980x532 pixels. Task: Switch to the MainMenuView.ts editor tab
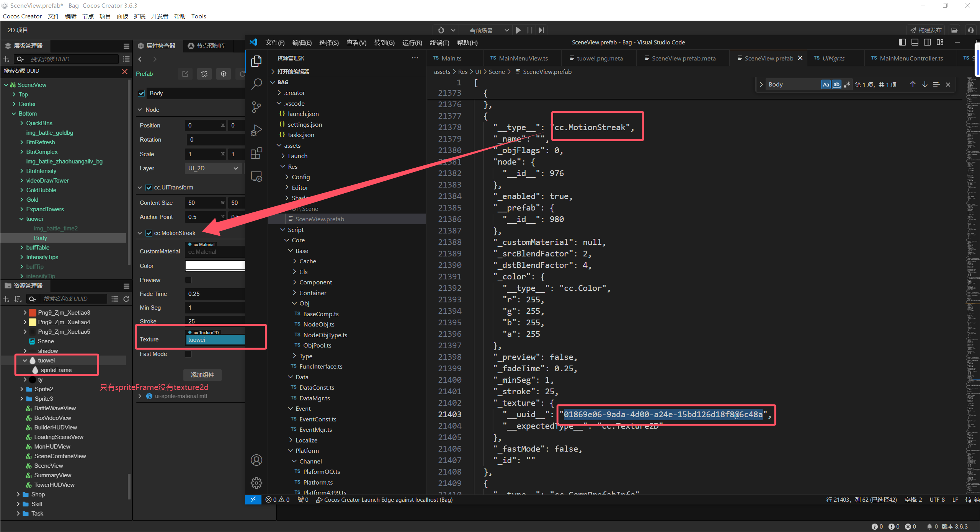point(523,58)
